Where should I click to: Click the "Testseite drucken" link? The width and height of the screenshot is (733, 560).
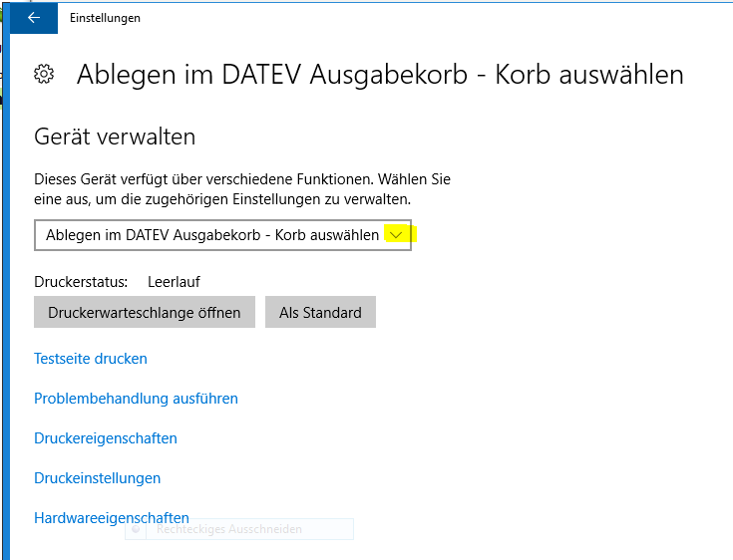tap(91, 359)
